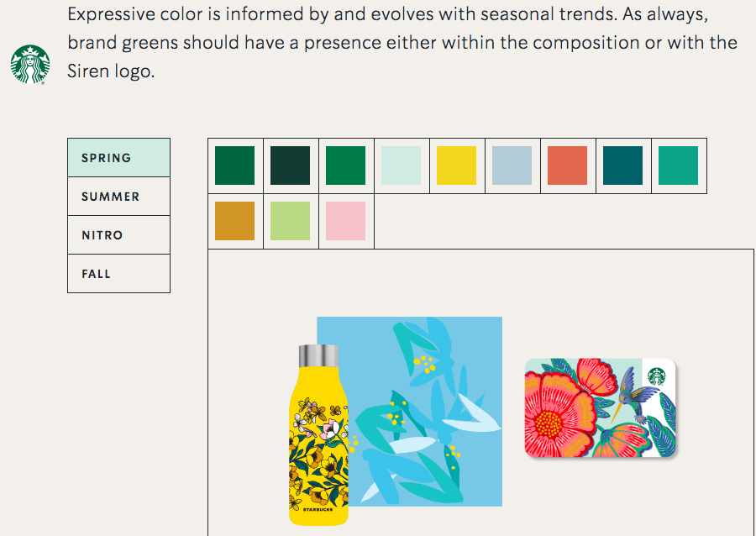Open the blue leaf pattern artwork

pyautogui.click(x=424, y=411)
